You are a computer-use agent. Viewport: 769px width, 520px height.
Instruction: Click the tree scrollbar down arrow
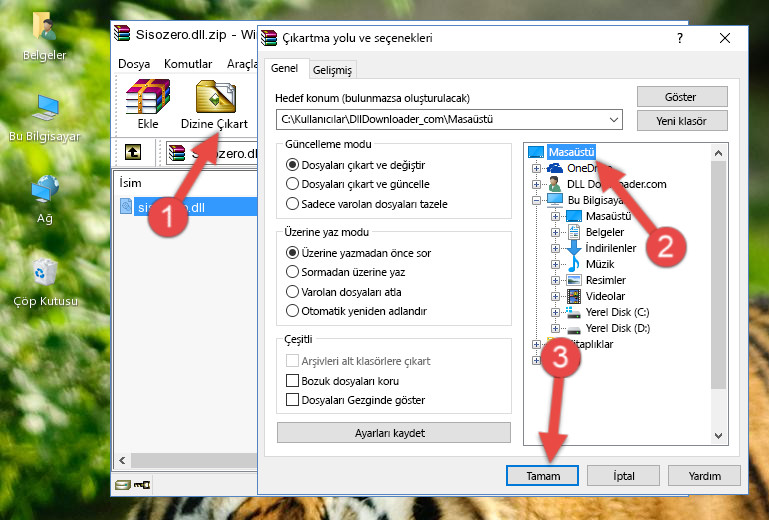718,435
